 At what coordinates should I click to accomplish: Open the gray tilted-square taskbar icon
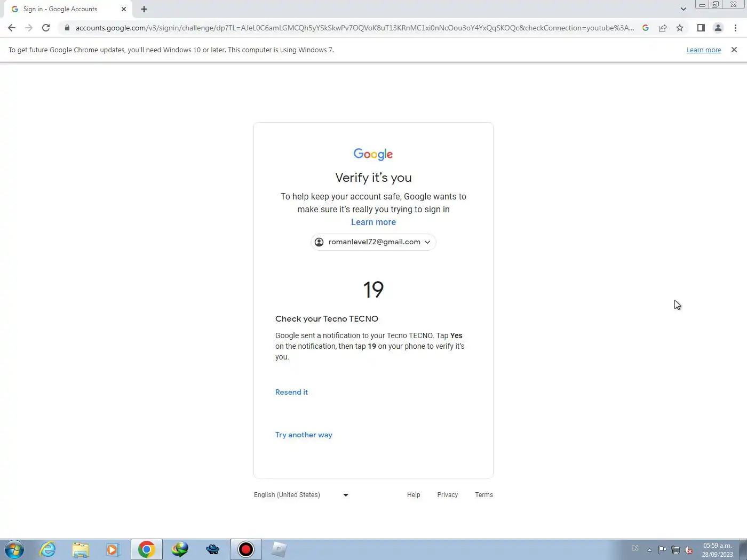279,549
